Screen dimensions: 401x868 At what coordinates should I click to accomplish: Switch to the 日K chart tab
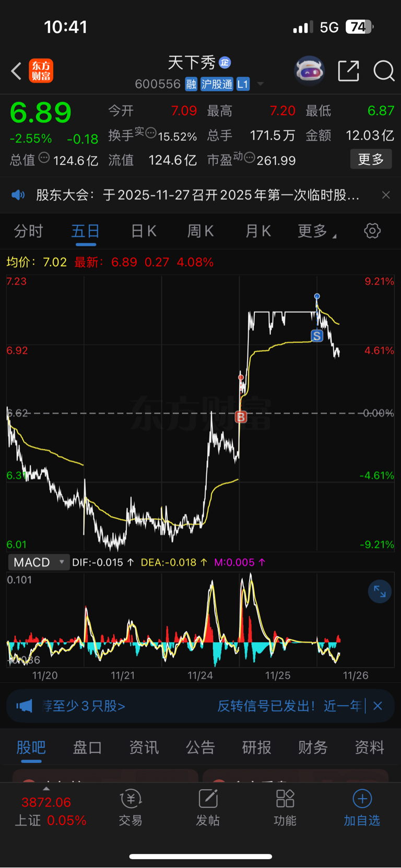click(x=144, y=231)
